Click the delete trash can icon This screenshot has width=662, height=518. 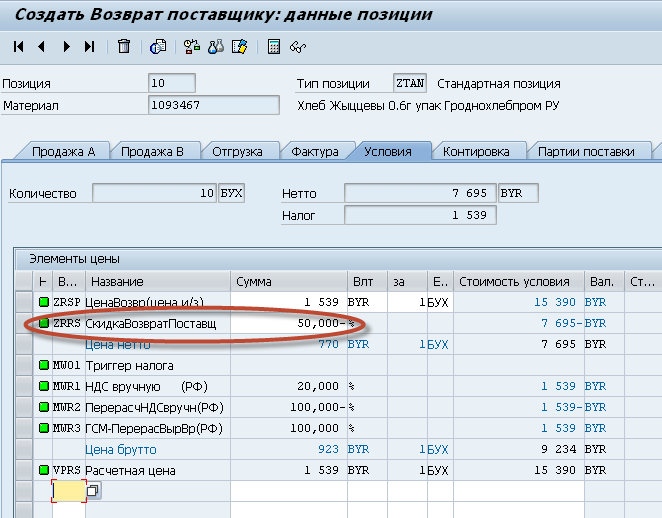coord(124,46)
